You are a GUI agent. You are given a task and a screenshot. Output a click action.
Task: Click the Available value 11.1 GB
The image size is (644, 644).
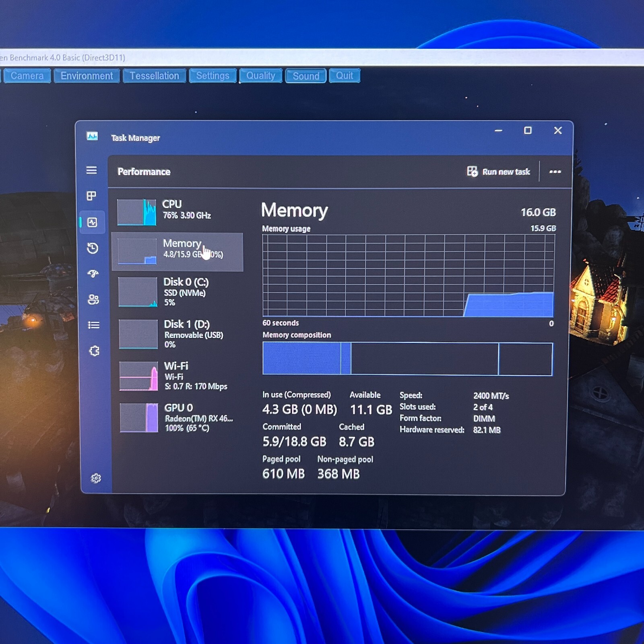pos(371,410)
